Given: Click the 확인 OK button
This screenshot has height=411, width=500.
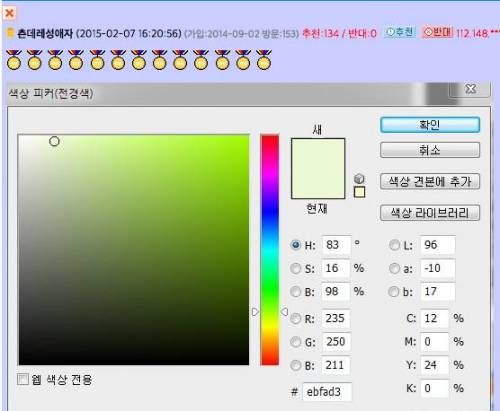Looking at the screenshot, I should 430,125.
